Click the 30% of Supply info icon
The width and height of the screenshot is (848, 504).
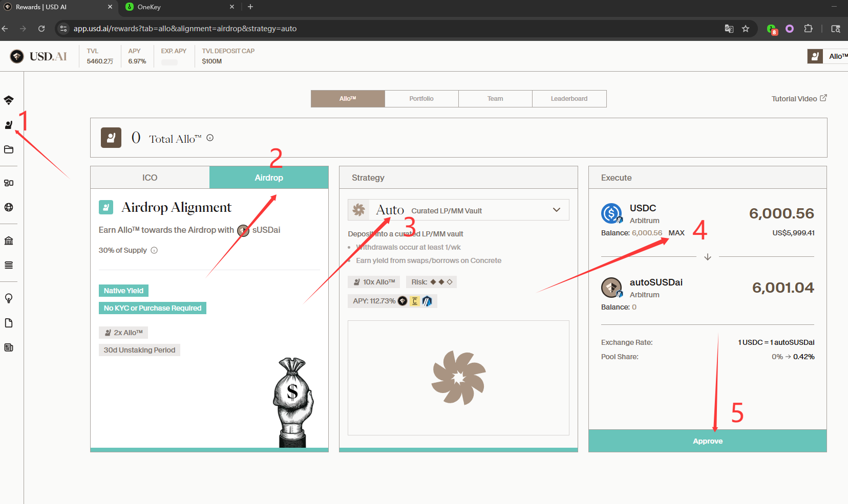pos(154,250)
